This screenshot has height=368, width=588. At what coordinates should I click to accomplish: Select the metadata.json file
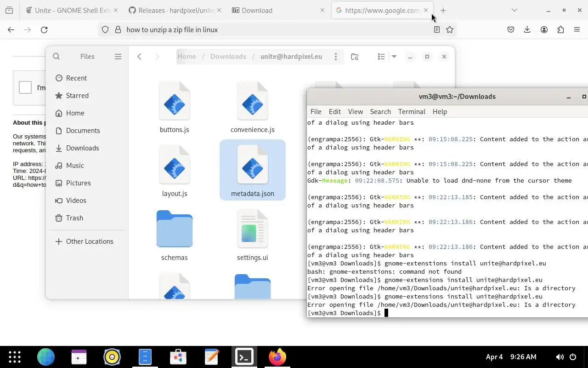pyautogui.click(x=253, y=170)
